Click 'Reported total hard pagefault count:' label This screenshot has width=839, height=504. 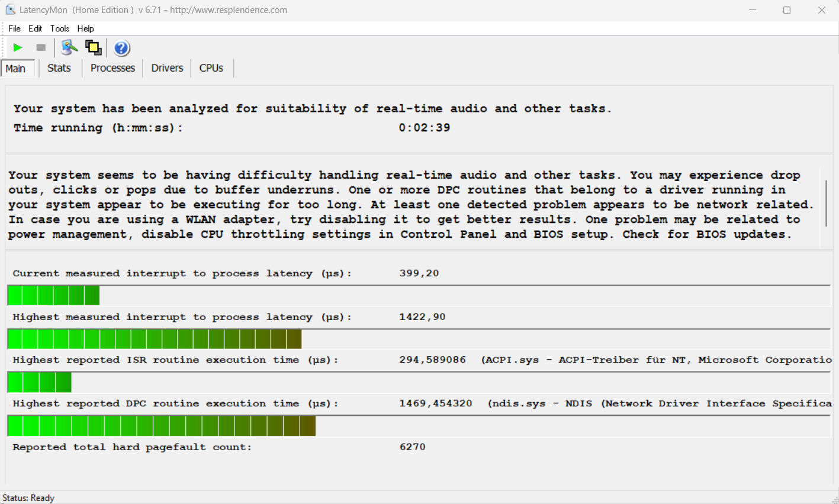click(x=132, y=447)
